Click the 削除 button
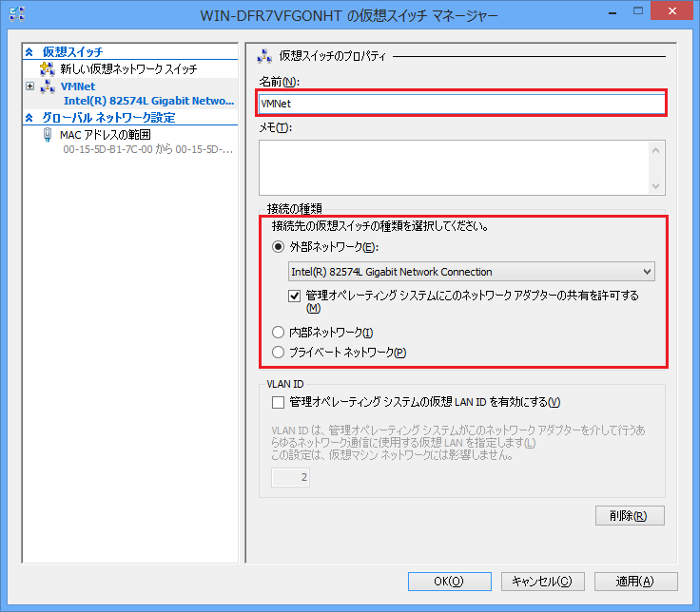Viewport: 700px width, 612px height. click(630, 516)
